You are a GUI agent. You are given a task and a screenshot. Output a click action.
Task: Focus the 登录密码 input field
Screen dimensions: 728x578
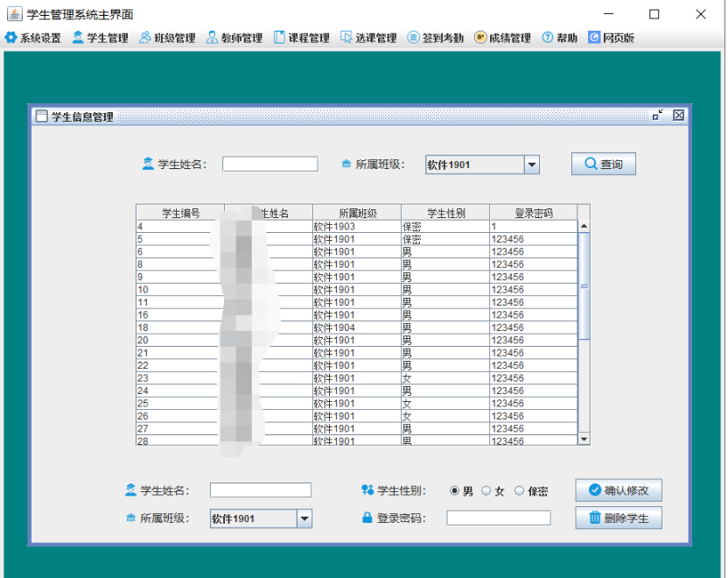[499, 518]
